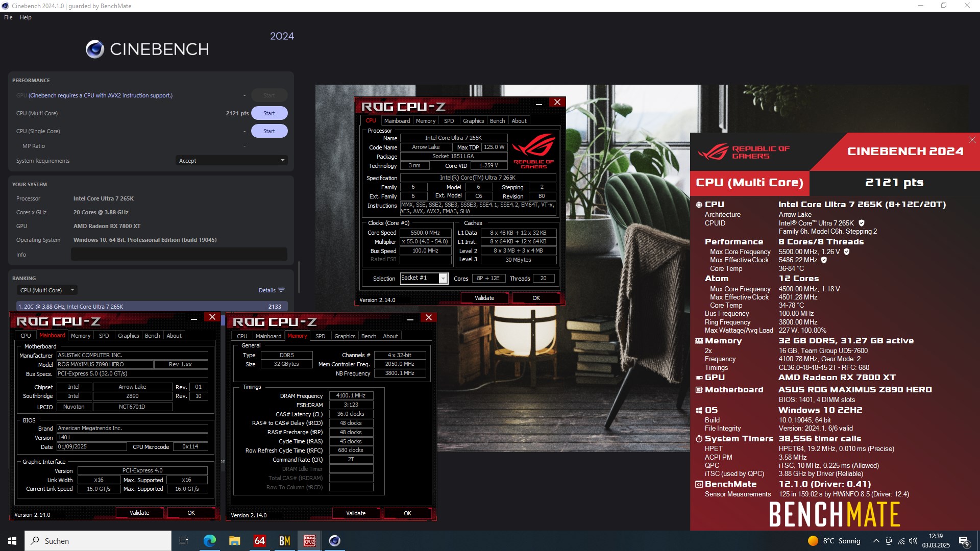The image size is (980, 551).
Task: Click the Cinebench logo sphere icon
Action: pos(95,49)
